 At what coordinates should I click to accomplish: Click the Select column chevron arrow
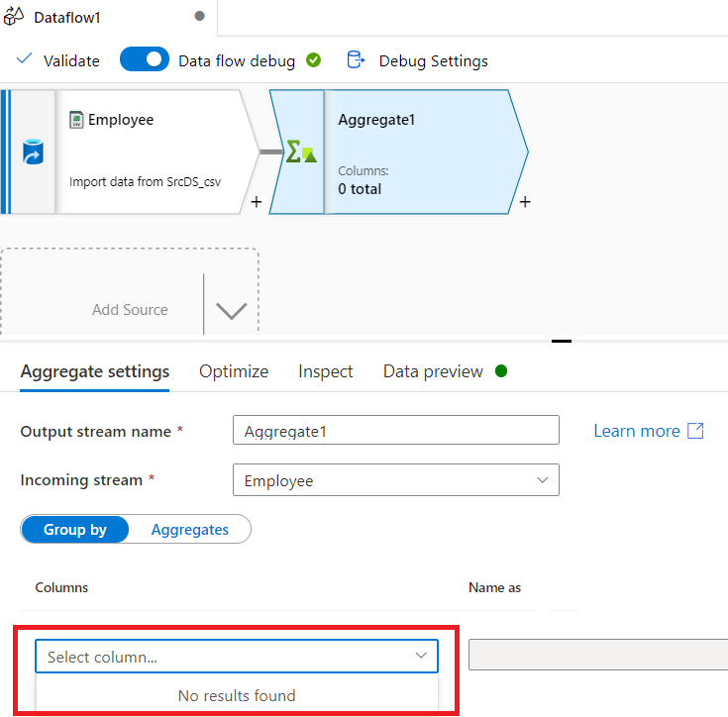421,656
